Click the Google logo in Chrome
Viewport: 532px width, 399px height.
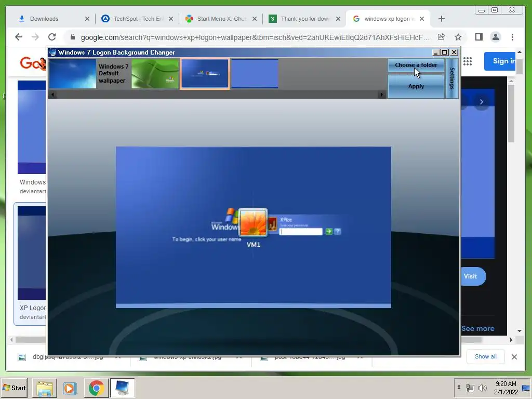(33, 63)
